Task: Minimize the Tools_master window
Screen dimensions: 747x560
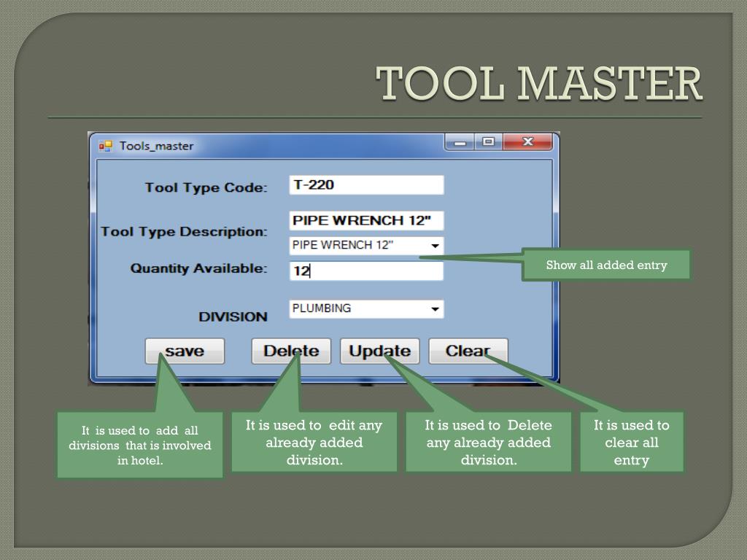Action: click(460, 142)
